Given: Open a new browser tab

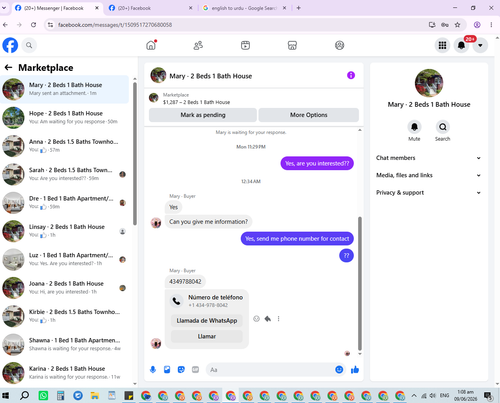Looking at the screenshot, I should (298, 8).
